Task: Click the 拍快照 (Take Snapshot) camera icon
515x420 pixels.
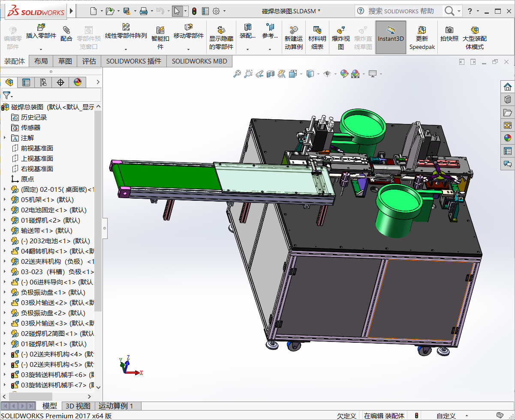Action: 449,30
